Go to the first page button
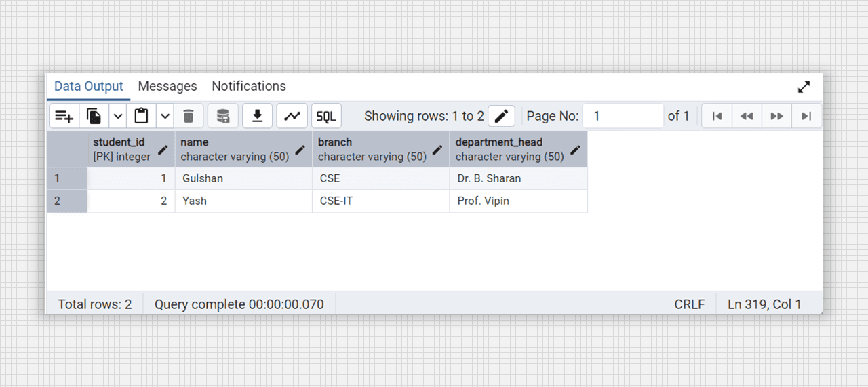The image size is (868, 387). [717, 116]
